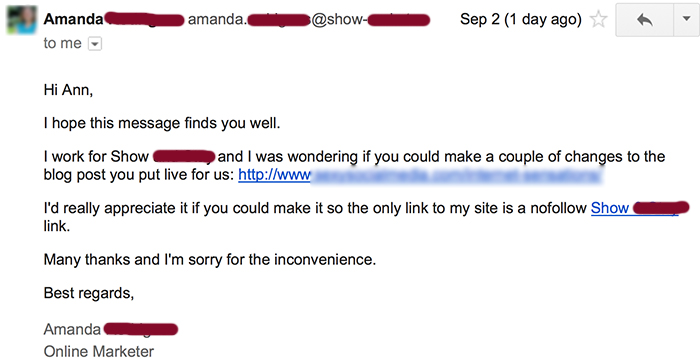
Task: Open the sender's profile picture
Action: point(21,20)
